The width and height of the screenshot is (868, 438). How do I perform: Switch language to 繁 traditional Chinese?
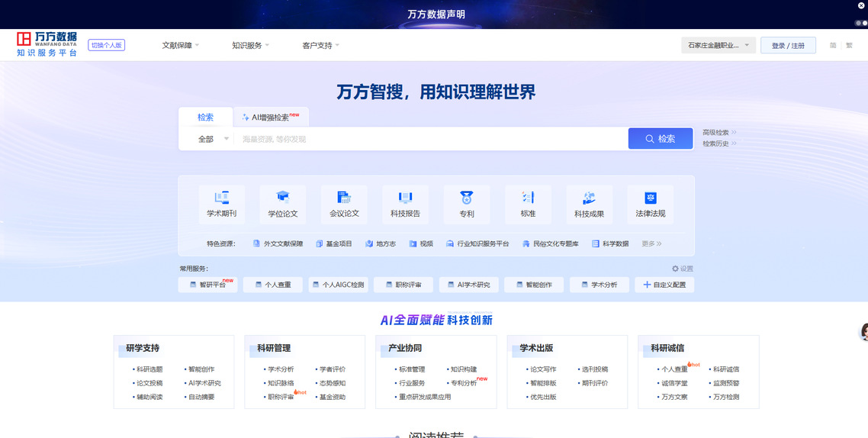pyautogui.click(x=849, y=46)
